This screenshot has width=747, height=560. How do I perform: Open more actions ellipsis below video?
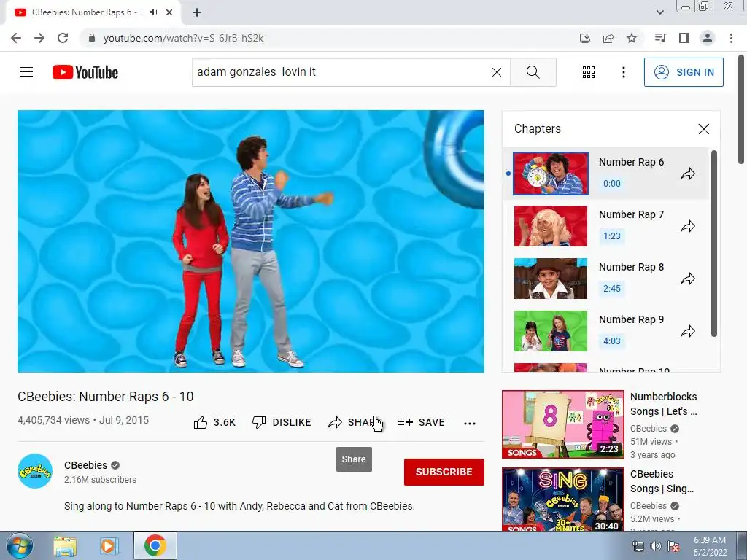coord(470,423)
